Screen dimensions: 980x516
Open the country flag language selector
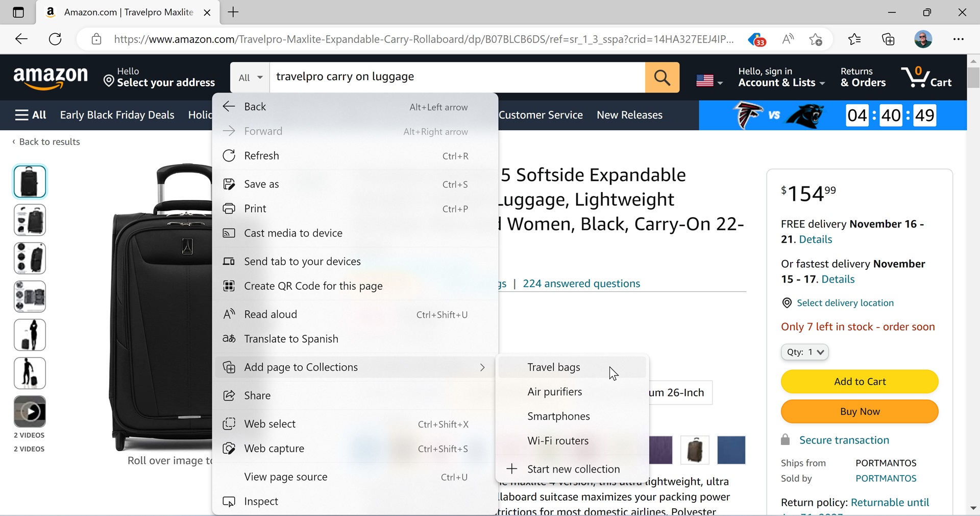point(709,81)
